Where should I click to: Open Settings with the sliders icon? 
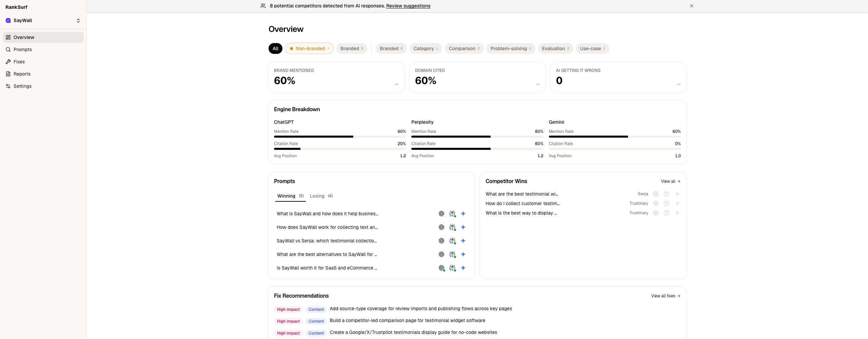pyautogui.click(x=8, y=86)
